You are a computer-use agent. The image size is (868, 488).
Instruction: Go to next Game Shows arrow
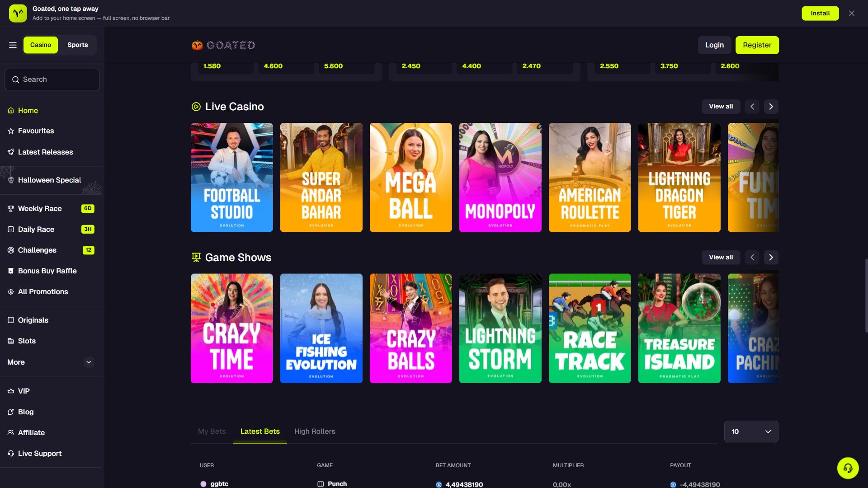pos(771,258)
